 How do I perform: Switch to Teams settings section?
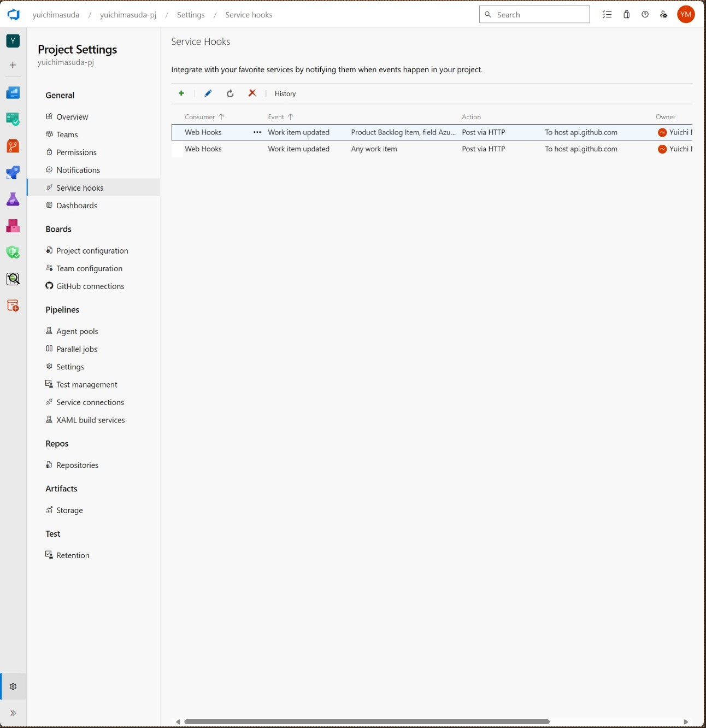67,134
